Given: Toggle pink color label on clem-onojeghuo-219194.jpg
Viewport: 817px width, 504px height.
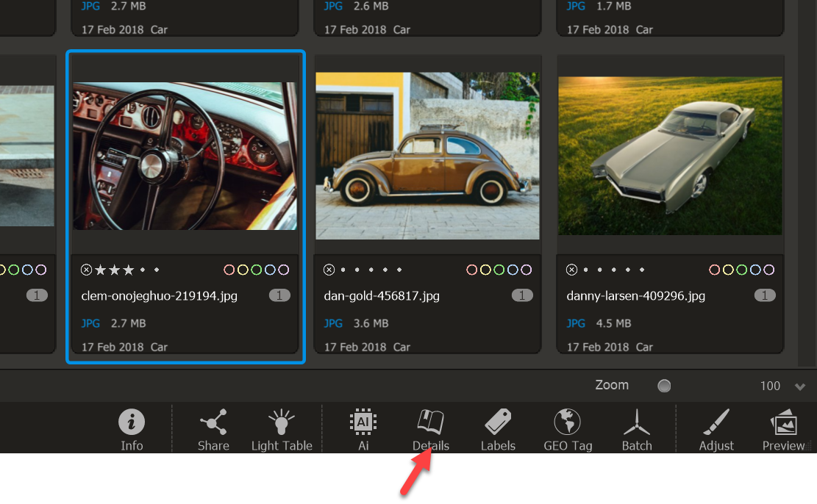Looking at the screenshot, I should tap(229, 270).
